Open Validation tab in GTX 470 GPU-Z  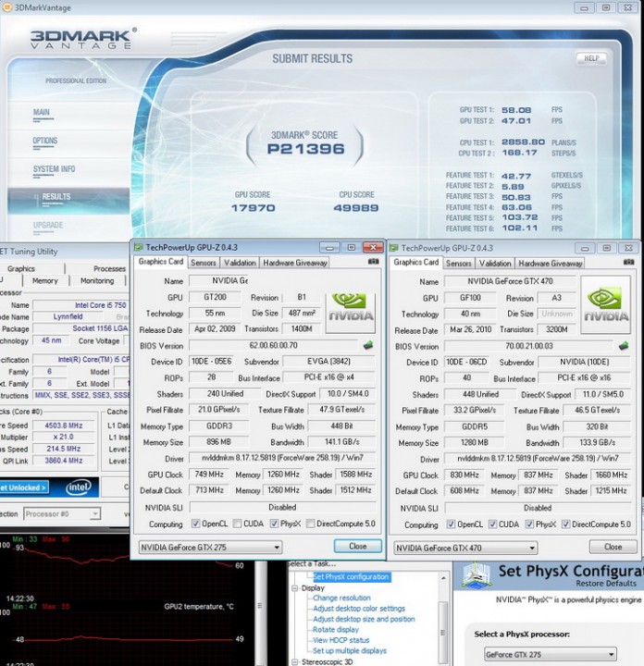coord(495,264)
